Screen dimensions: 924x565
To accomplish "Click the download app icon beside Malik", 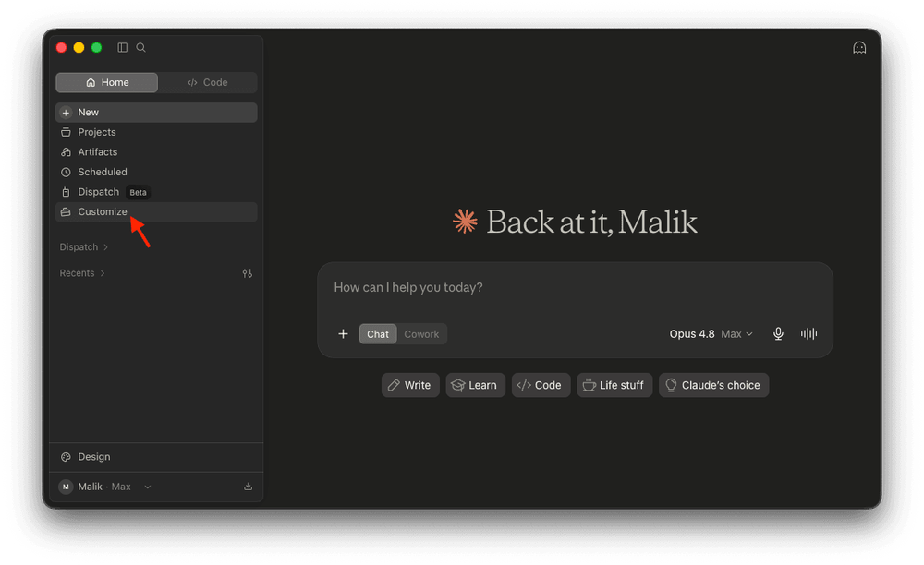I will (248, 487).
